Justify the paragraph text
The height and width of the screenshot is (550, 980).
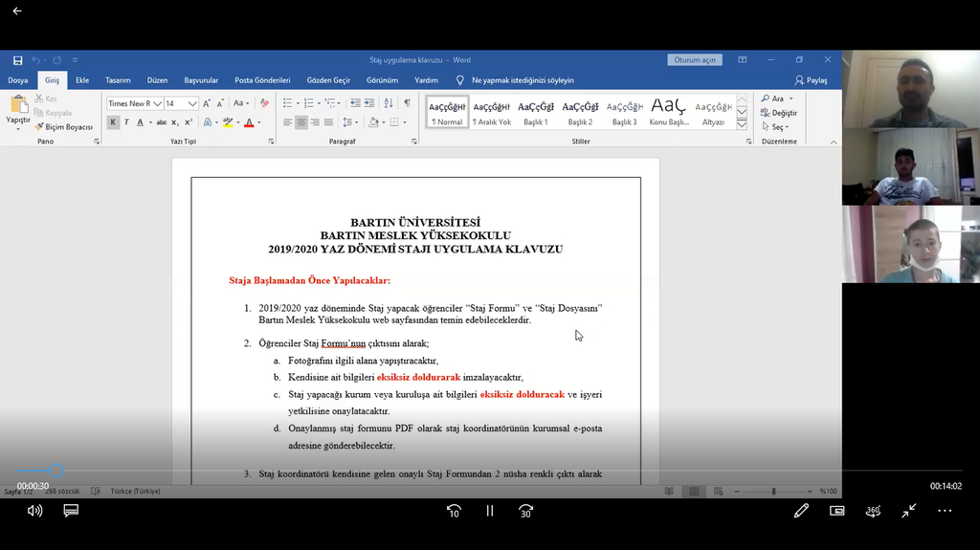328,122
